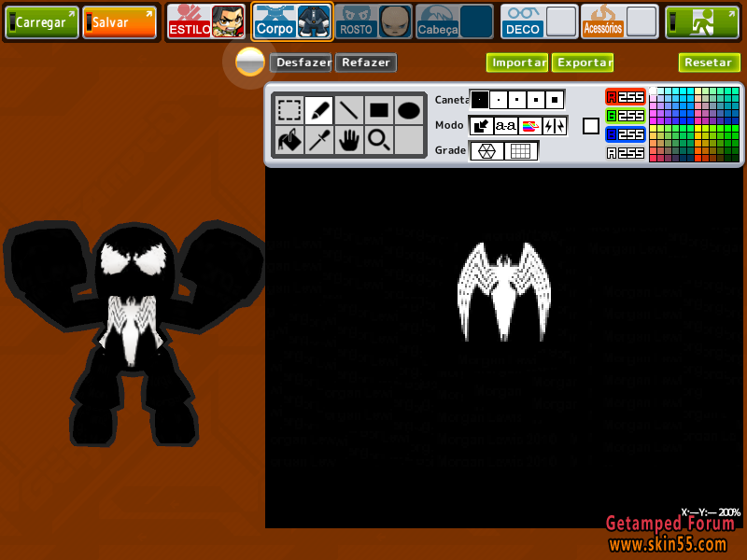Toggle the hexagon wireframe Grade option

[486, 151]
